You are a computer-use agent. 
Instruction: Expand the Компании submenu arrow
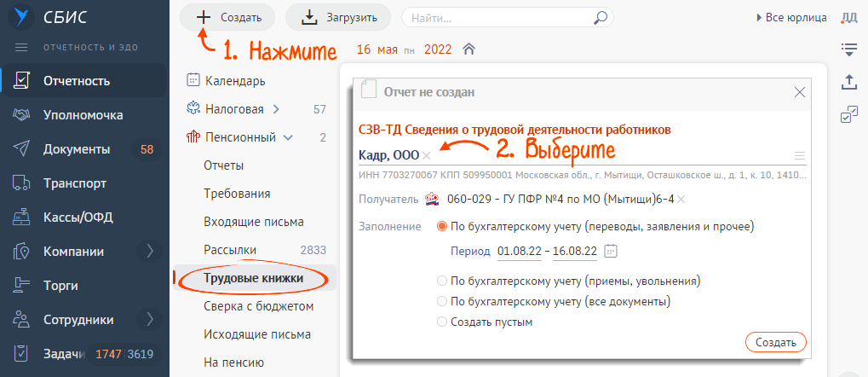[x=149, y=252]
